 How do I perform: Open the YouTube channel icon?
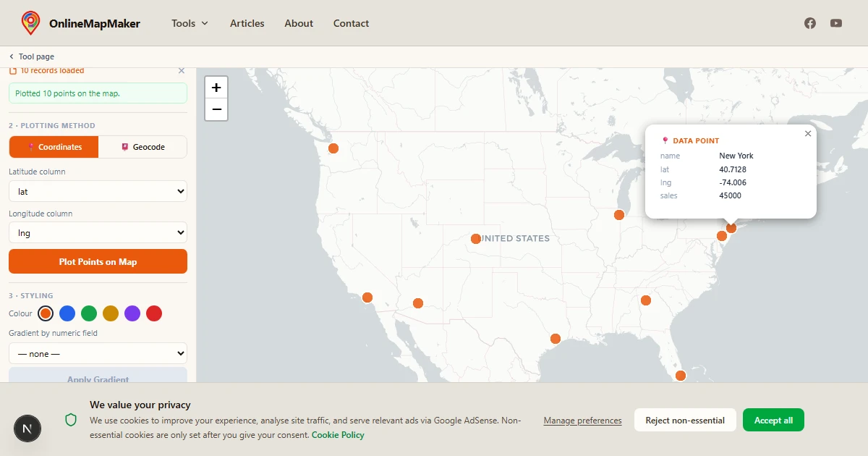[836, 23]
